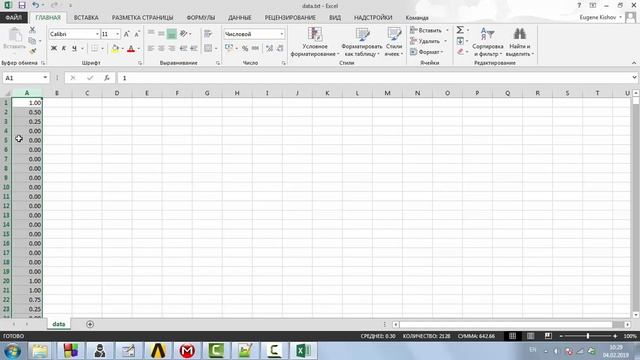Open Conditional Formatting (Условное форматирование)
Screen dimensions: 640x360
point(315,42)
